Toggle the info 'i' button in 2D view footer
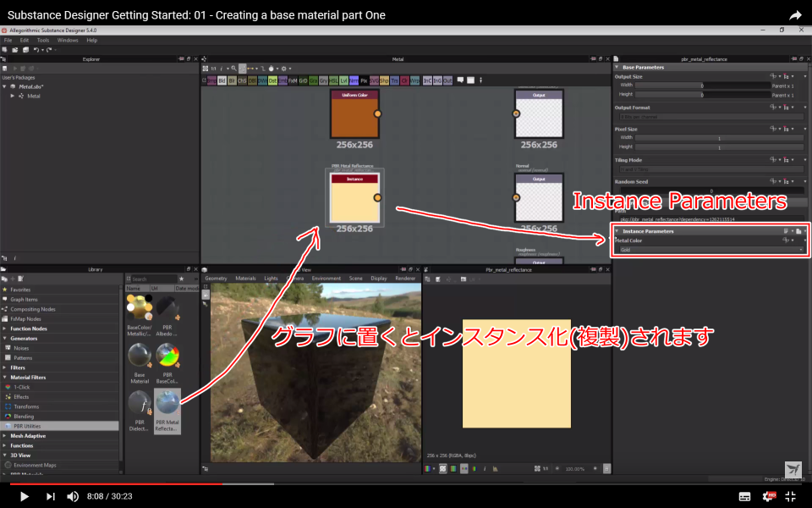Viewport: 812px width, 508px height. pyautogui.click(x=485, y=468)
